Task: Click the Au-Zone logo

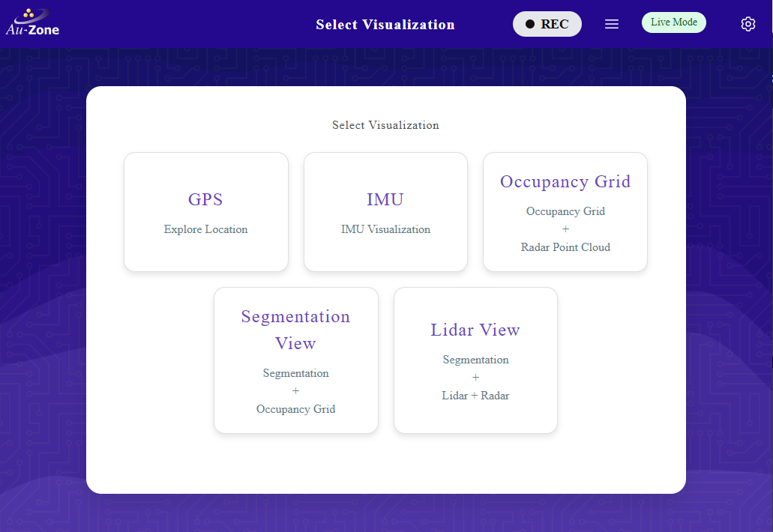Action: [x=32, y=22]
